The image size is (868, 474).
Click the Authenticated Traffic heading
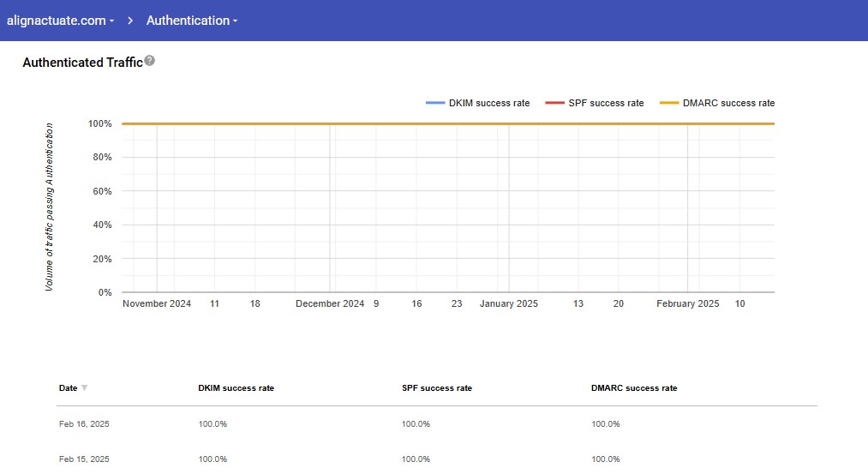pyautogui.click(x=82, y=63)
